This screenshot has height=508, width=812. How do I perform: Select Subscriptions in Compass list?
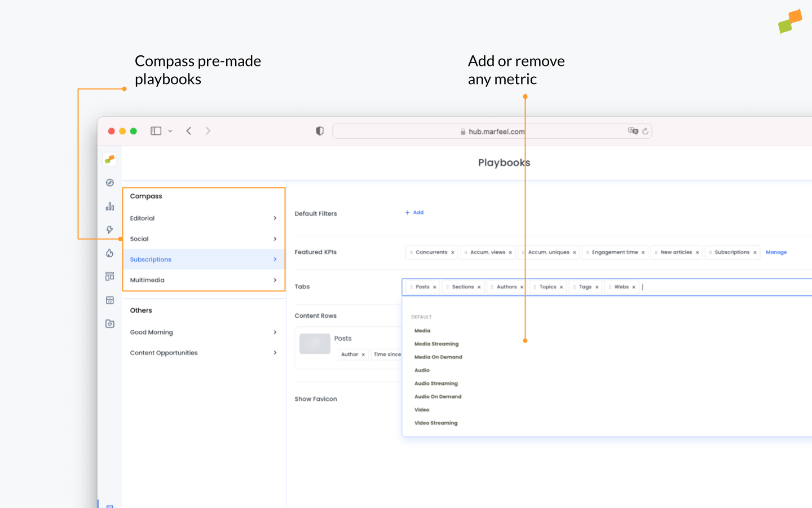(151, 260)
